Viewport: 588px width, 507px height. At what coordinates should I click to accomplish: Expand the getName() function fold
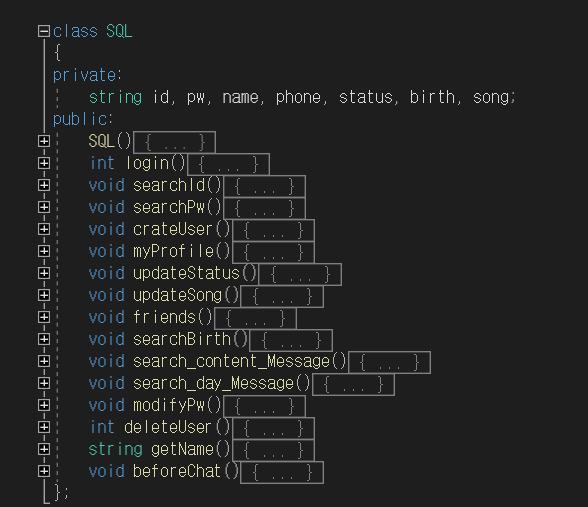pos(44,449)
